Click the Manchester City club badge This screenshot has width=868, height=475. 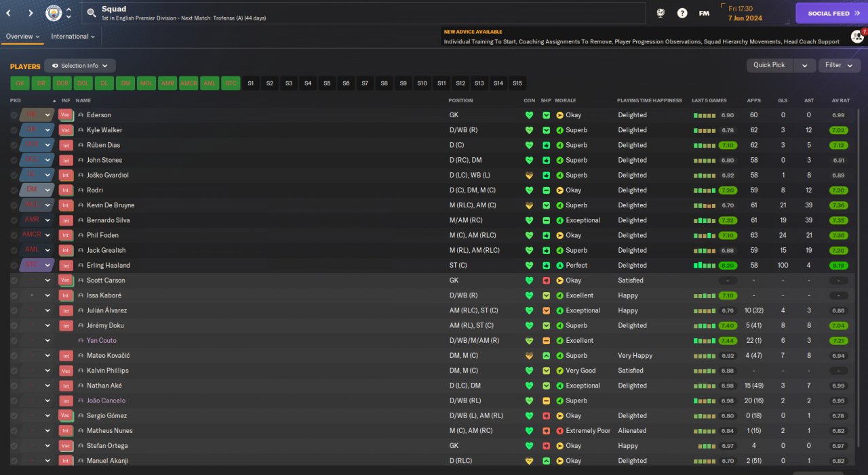click(53, 13)
